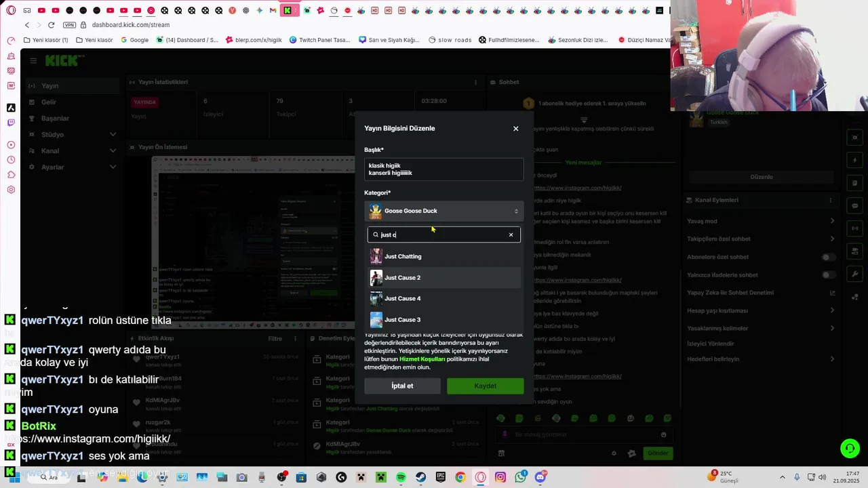Expand the Kanal sidebar section
The image size is (868, 488).
coord(71,150)
